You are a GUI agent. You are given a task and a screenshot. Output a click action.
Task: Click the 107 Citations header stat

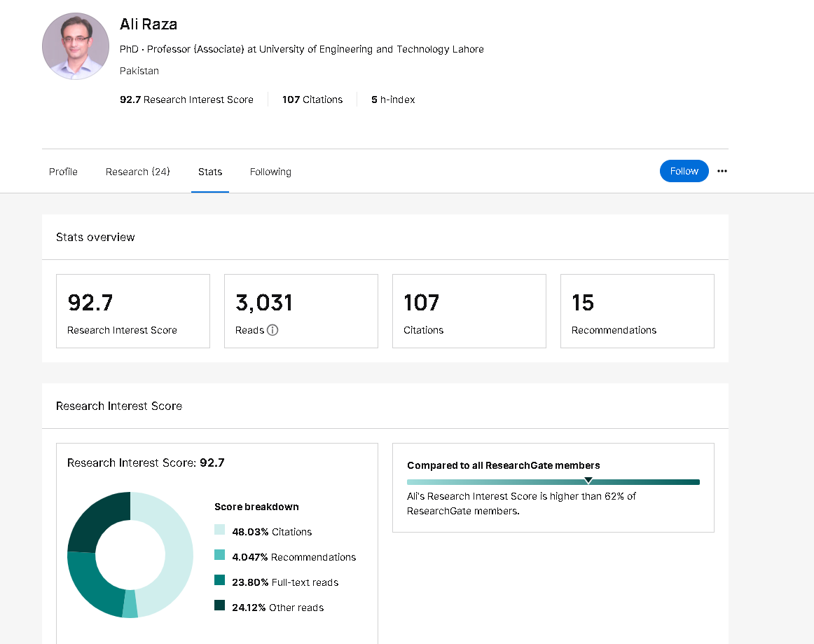click(312, 100)
